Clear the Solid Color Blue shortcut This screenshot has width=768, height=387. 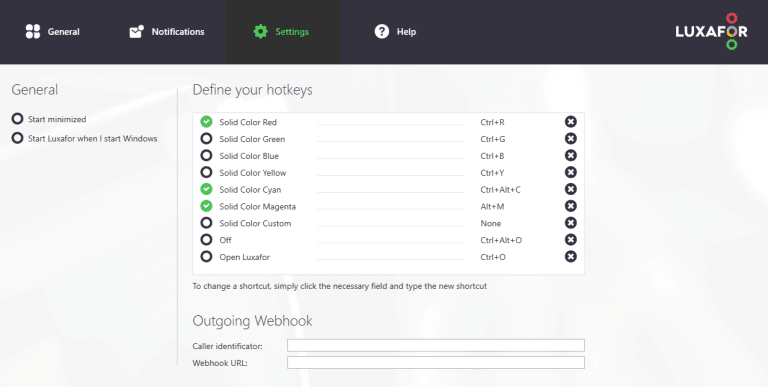click(571, 155)
